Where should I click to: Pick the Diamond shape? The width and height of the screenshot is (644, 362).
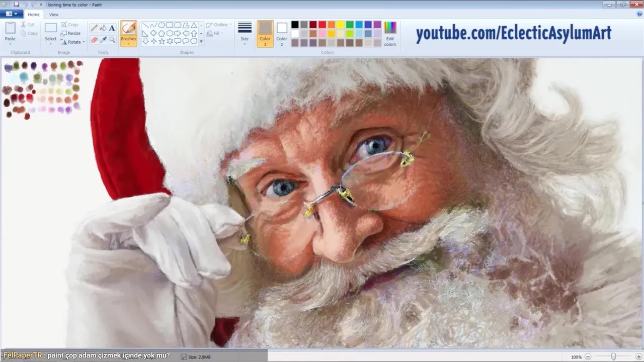click(x=153, y=33)
